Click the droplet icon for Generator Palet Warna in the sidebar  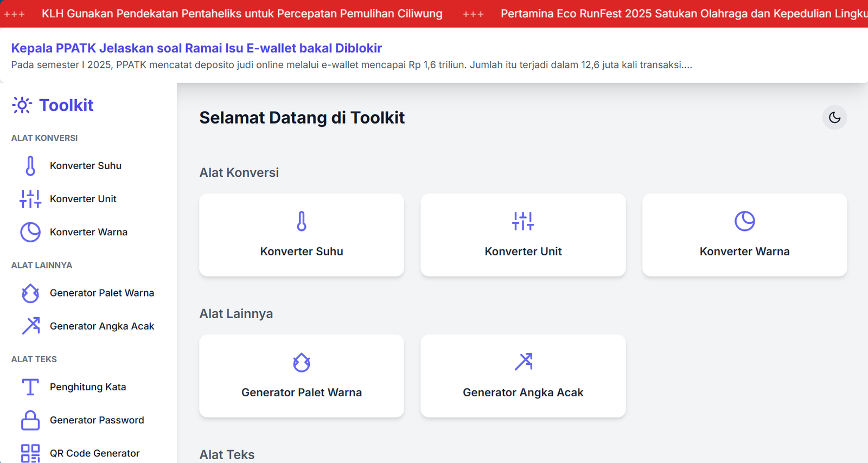click(30, 293)
